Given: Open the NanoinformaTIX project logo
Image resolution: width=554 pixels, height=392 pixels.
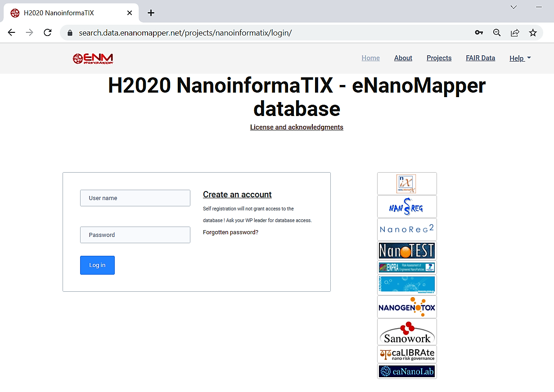Looking at the screenshot, I should [x=407, y=183].
